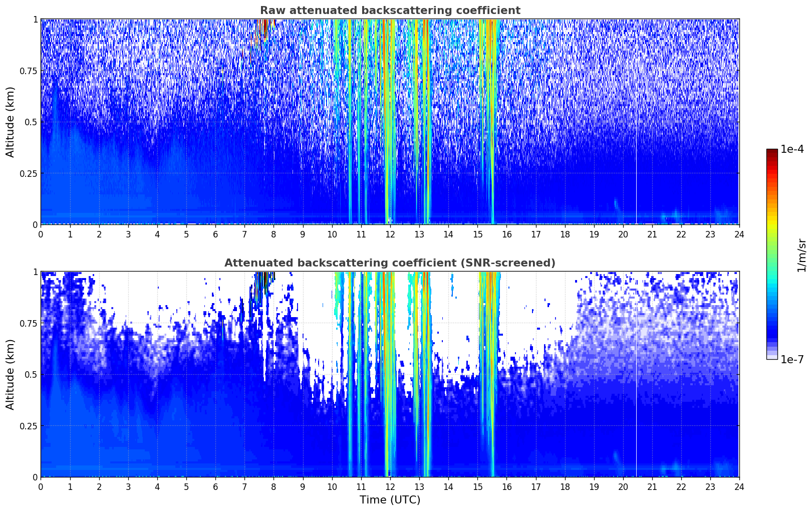Click the '1e-4' colorbar maximum label
Viewport: 812px width, 511px height.
pyautogui.click(x=792, y=150)
